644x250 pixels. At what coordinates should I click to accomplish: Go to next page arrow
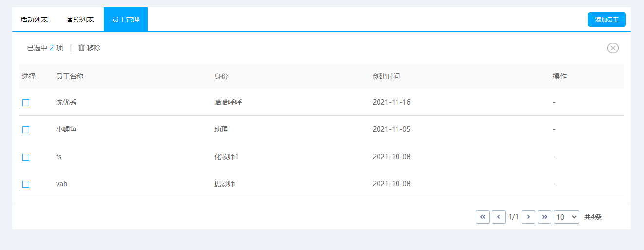point(529,217)
